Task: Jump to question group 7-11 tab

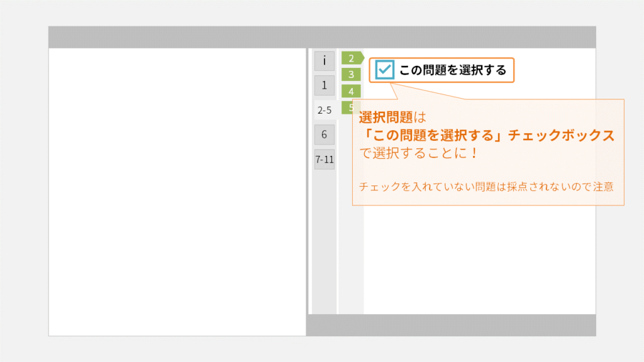Action: [324, 159]
